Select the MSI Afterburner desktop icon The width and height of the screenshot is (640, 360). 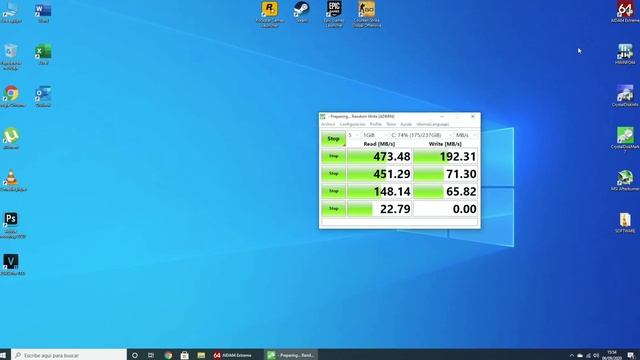coord(625,180)
